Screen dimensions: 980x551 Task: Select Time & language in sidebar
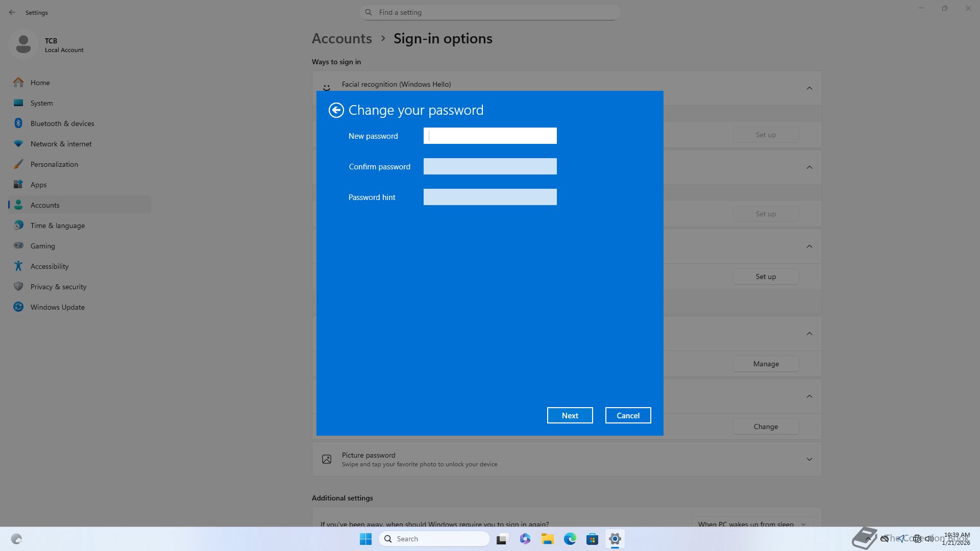[57, 226]
